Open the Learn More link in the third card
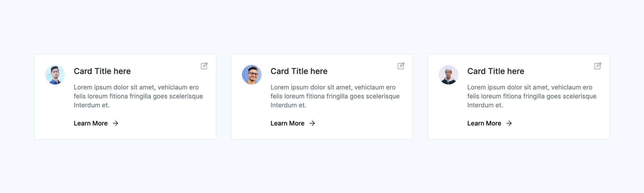The height and width of the screenshot is (193, 644). click(484, 123)
